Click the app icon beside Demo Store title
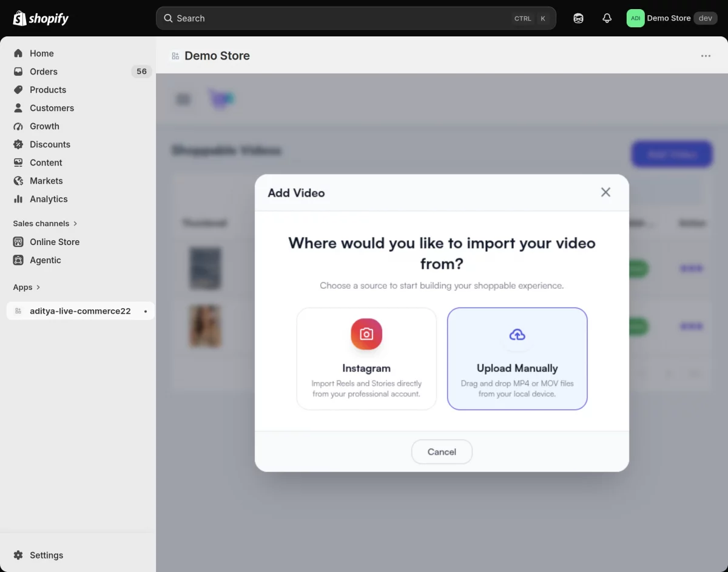 (175, 56)
